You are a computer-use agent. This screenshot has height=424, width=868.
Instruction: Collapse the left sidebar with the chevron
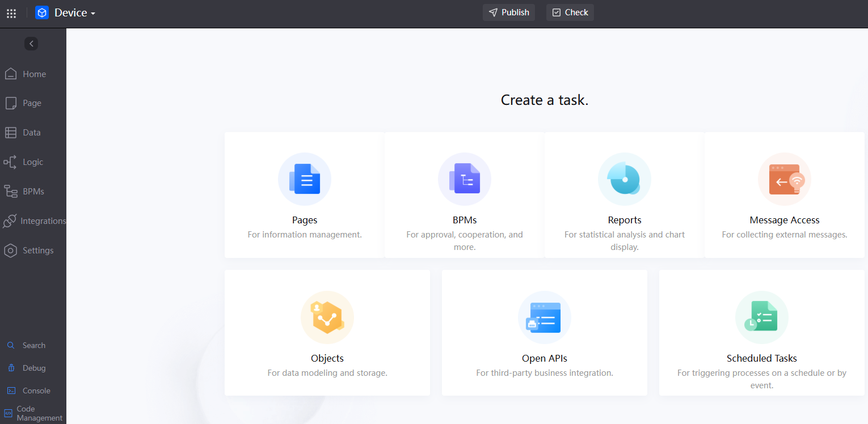tap(31, 44)
